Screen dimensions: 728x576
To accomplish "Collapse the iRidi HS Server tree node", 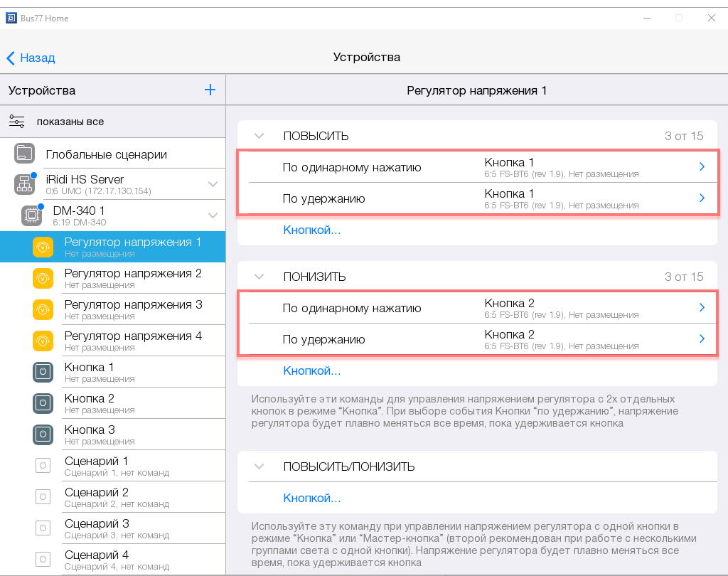I will tap(213, 184).
